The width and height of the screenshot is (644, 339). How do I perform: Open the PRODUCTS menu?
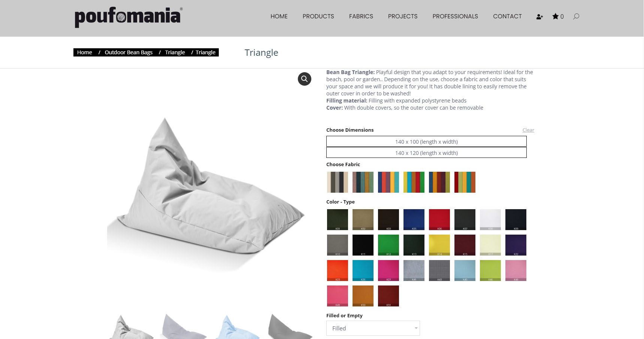point(318,16)
